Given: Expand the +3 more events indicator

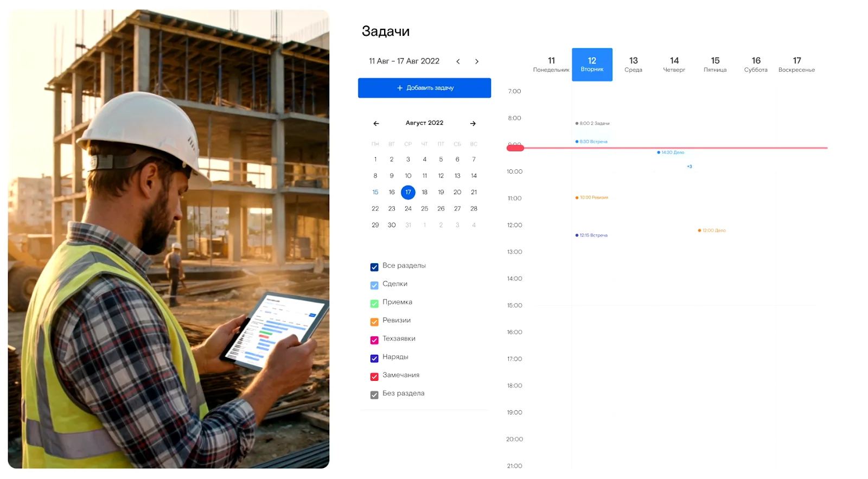Looking at the screenshot, I should pyautogui.click(x=689, y=167).
